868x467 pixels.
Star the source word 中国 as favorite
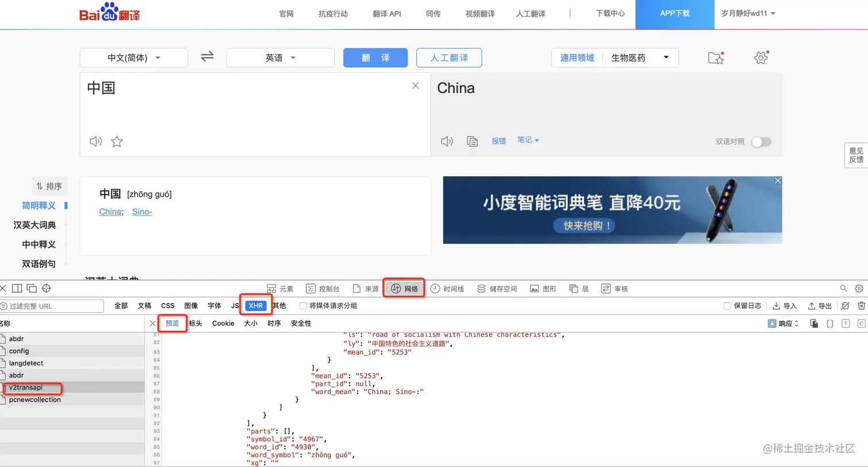117,141
